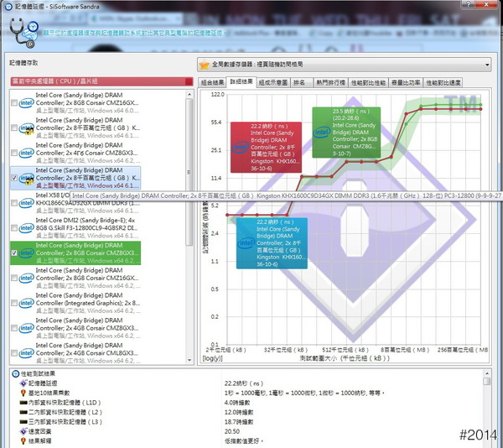Click the 20.50 speed factor value

[232, 431]
